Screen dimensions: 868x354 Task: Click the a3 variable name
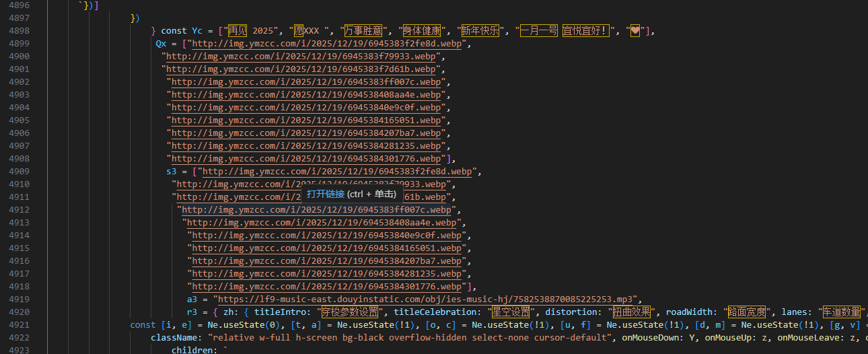tap(192, 299)
